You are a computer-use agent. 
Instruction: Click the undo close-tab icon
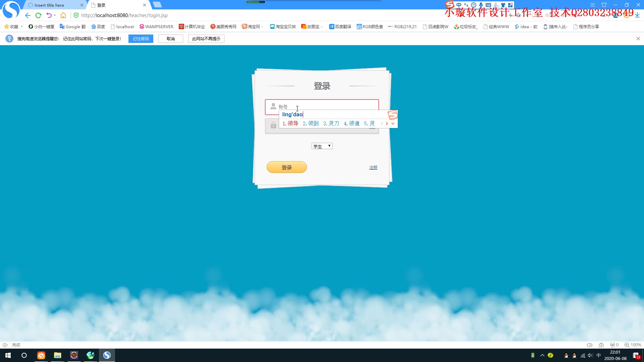pos(49,15)
